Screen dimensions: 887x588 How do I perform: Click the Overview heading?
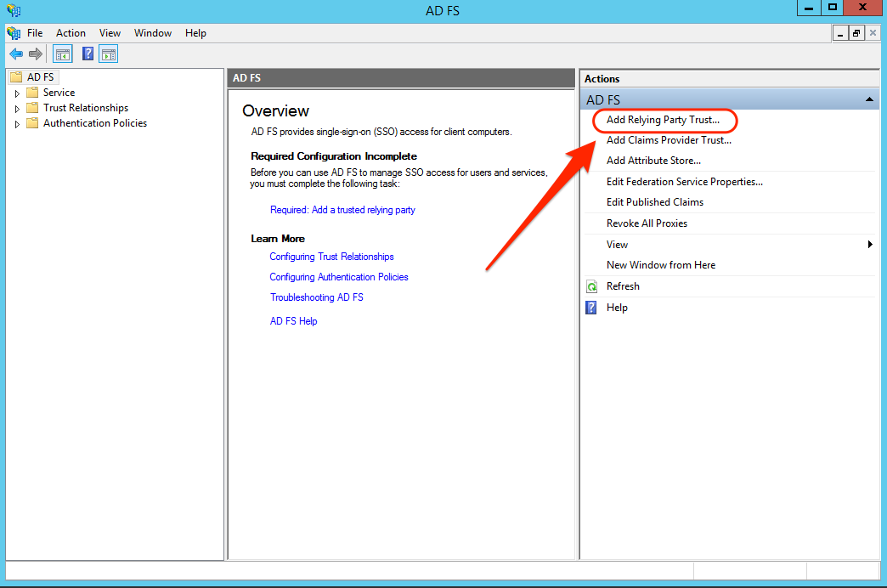coord(275,111)
